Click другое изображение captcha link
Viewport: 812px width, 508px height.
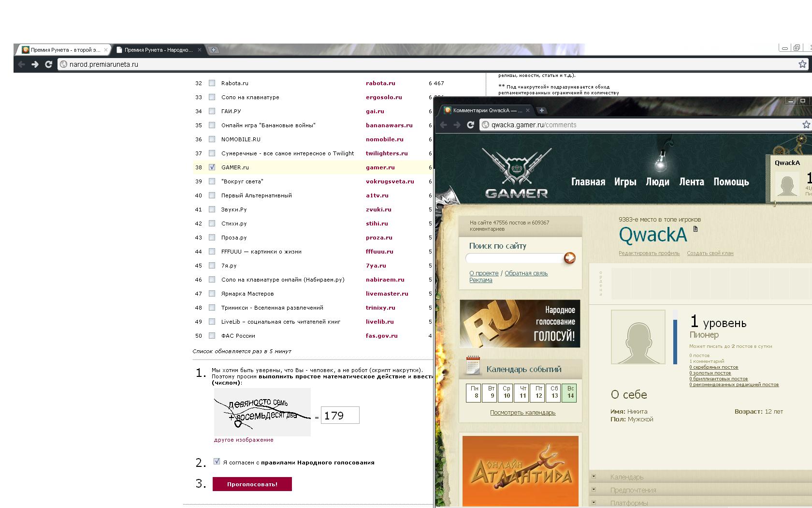[x=244, y=440]
